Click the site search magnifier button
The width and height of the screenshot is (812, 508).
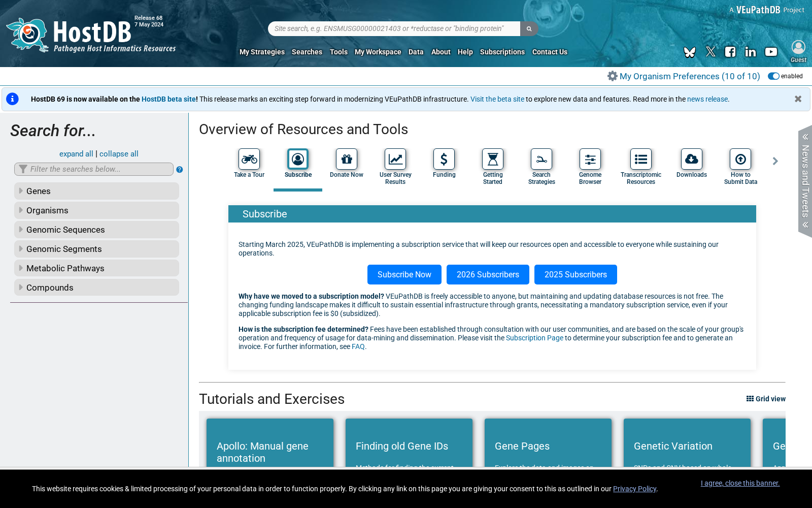pos(529,28)
